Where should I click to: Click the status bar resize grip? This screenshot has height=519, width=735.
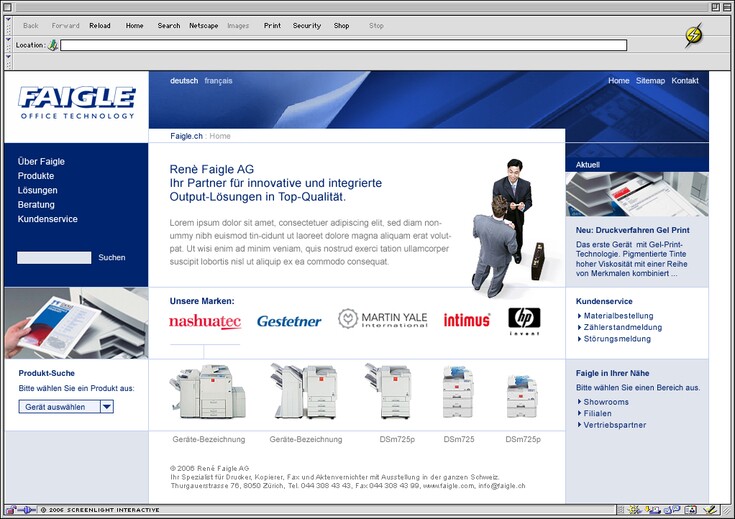click(725, 510)
